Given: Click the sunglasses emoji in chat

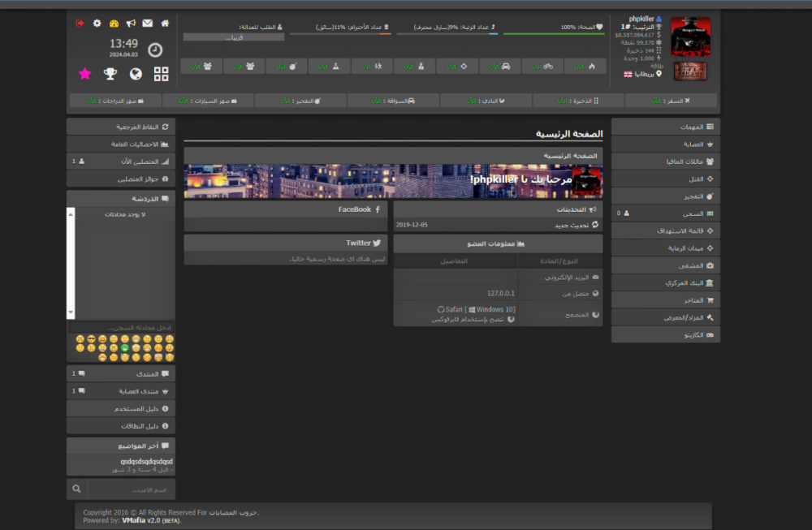Looking at the screenshot, I should pyautogui.click(x=92, y=338).
